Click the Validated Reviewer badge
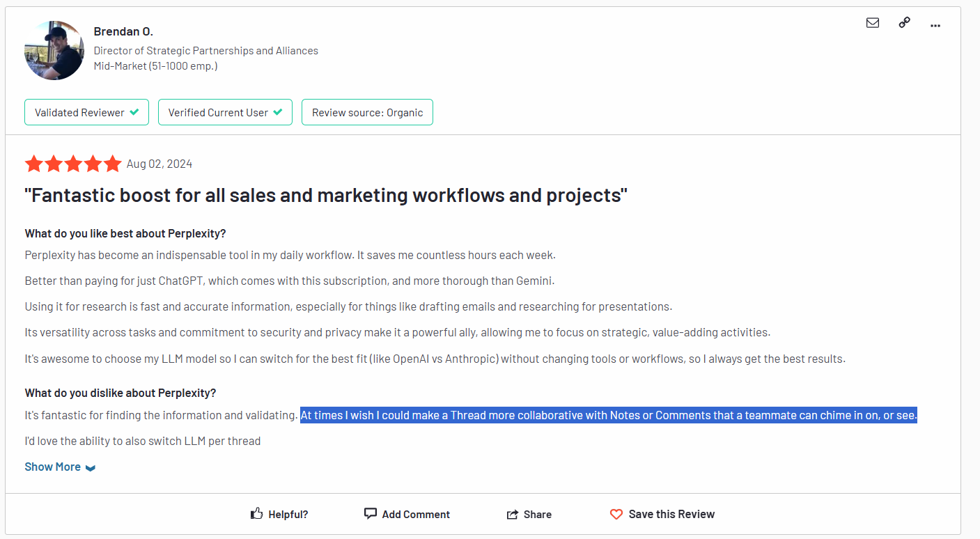Image resolution: width=980 pixels, height=539 pixels. click(86, 112)
